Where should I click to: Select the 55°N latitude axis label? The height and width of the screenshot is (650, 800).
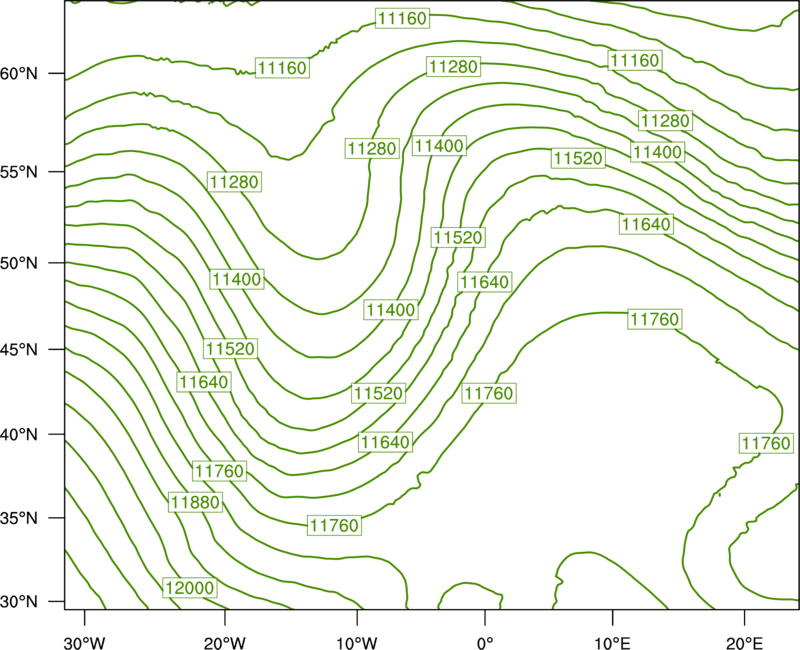pos(19,172)
